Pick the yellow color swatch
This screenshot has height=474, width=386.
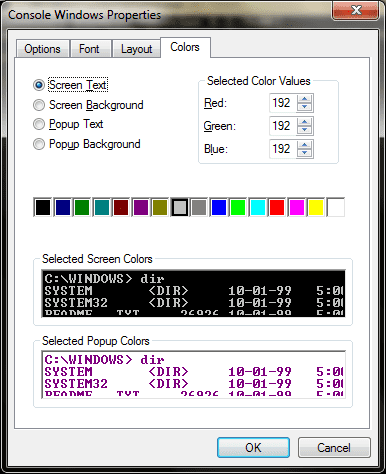click(x=316, y=207)
